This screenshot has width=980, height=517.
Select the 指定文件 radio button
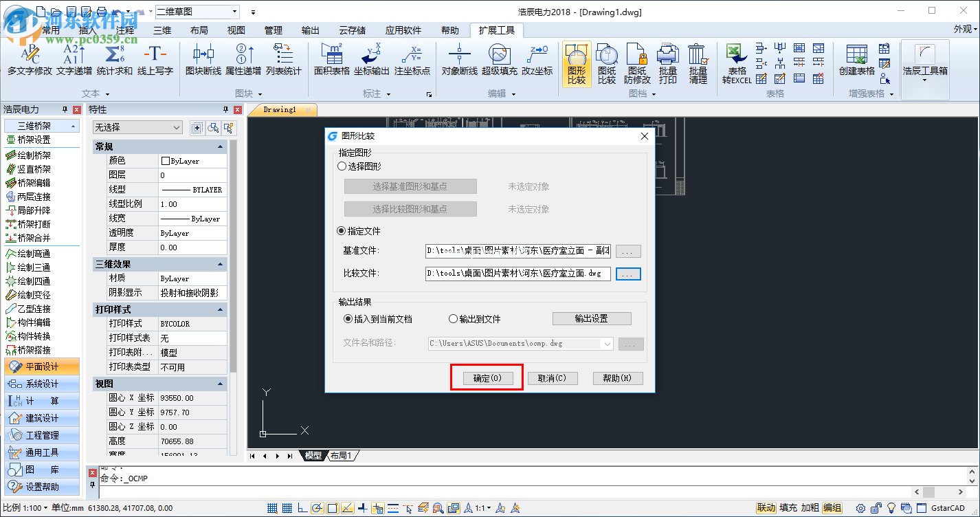coord(342,231)
